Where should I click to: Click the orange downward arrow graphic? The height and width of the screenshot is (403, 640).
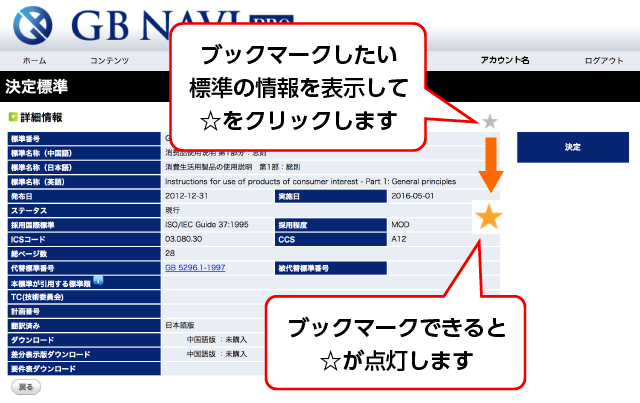[x=491, y=165]
